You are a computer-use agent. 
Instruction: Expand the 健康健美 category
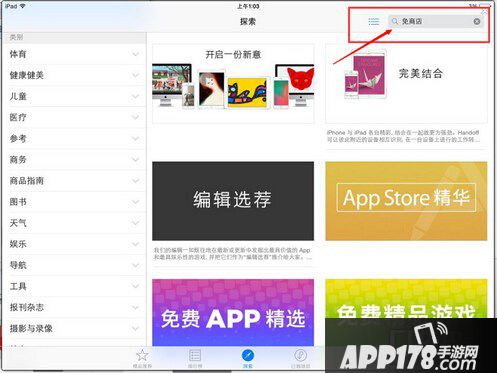click(74, 75)
